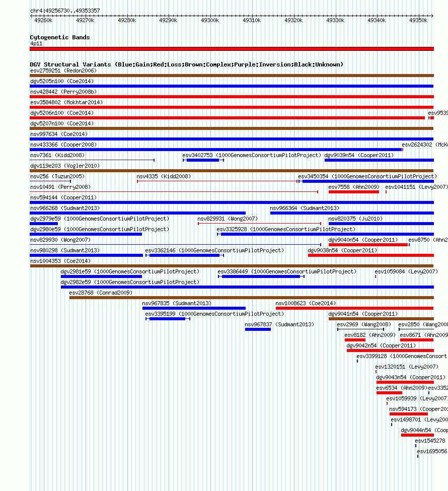Select the nsv256 (Tuzun2005) label
Viewport: 448px width, 491px height.
57,177
